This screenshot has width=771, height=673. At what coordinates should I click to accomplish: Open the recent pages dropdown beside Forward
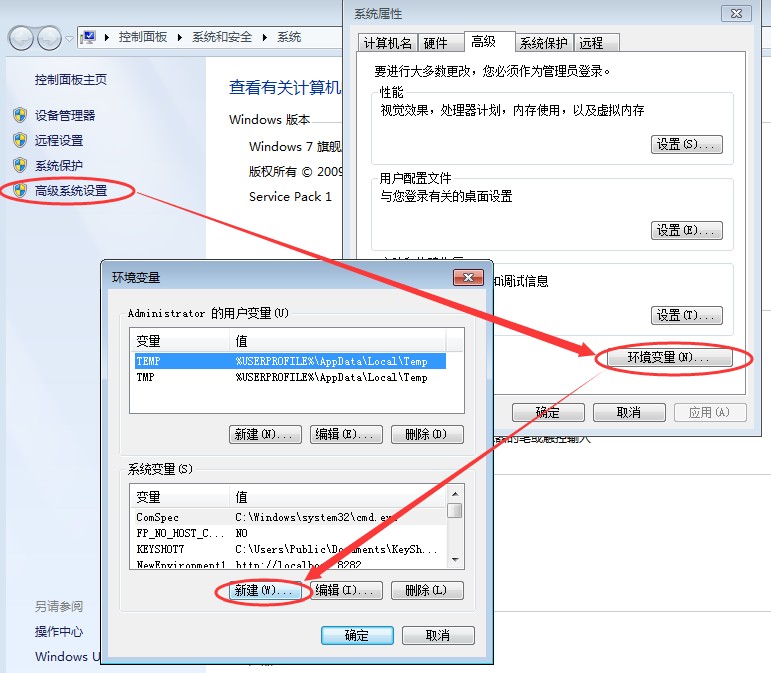(69, 39)
